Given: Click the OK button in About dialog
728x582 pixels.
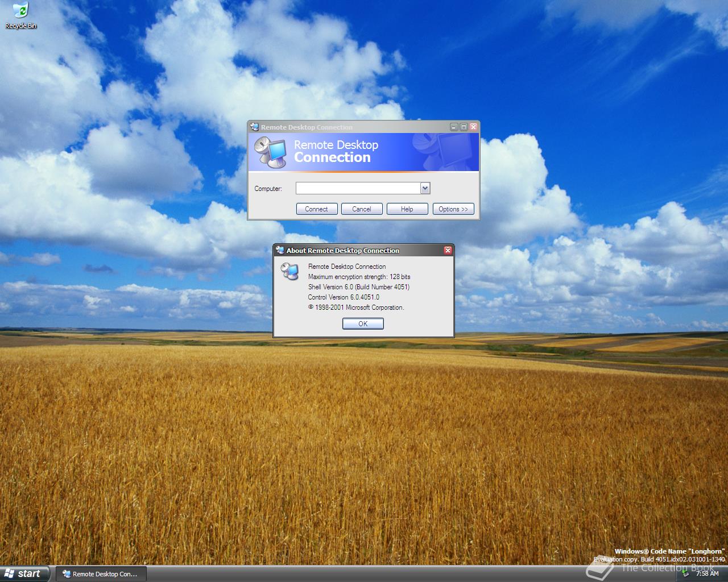Looking at the screenshot, I should 363,323.
